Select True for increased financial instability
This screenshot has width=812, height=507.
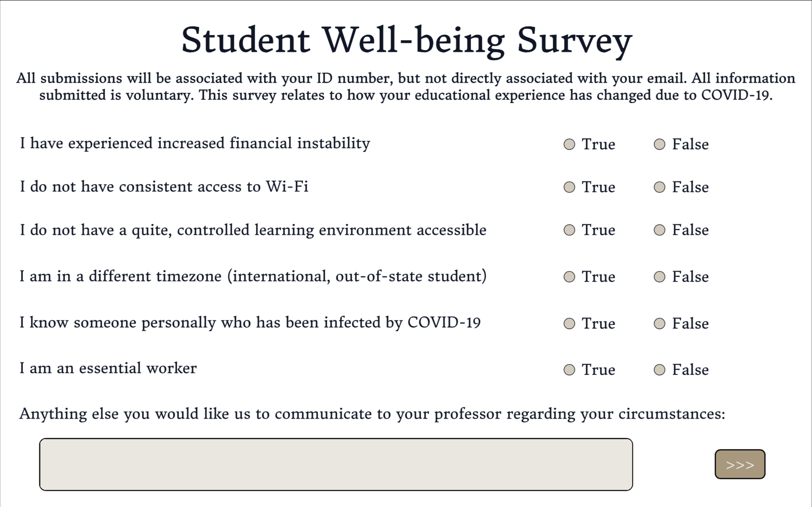(569, 144)
